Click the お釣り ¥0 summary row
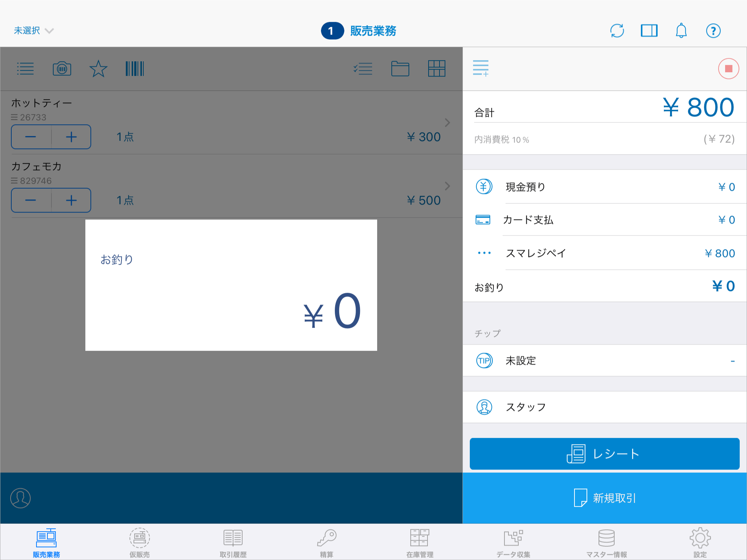Viewport: 747px width, 560px height. [605, 286]
